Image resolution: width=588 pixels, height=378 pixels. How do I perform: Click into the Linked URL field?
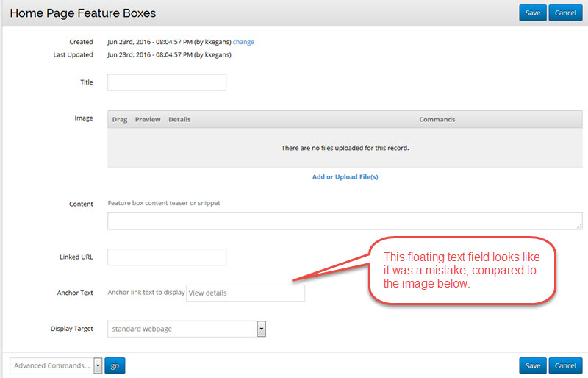pos(167,257)
